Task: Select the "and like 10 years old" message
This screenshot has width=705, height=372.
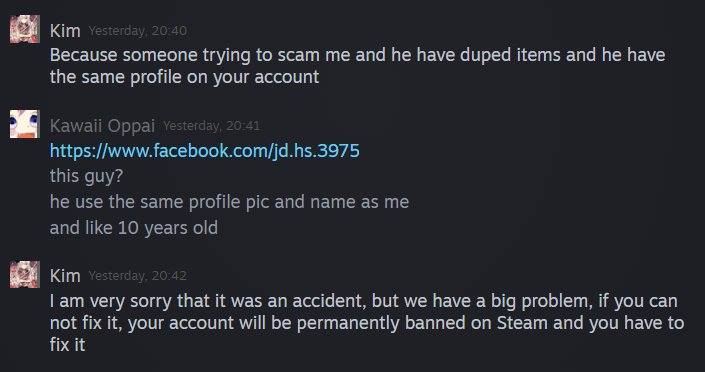Action: tap(134, 228)
